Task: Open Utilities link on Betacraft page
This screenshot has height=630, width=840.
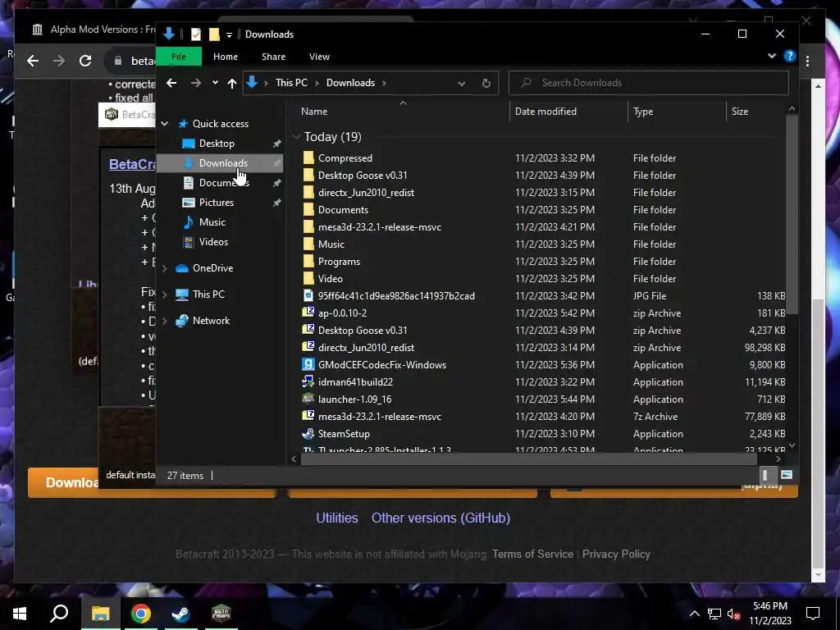Action: 337,518
